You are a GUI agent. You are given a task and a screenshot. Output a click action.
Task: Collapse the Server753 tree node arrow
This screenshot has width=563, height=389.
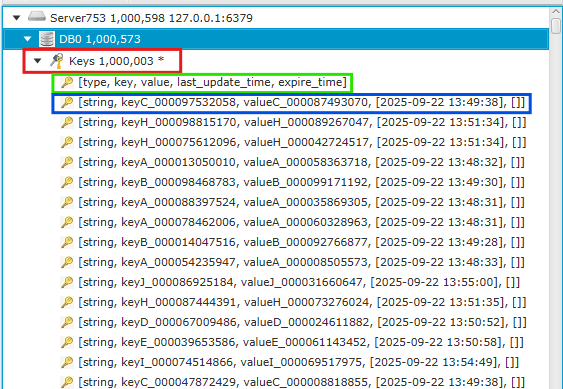17,18
